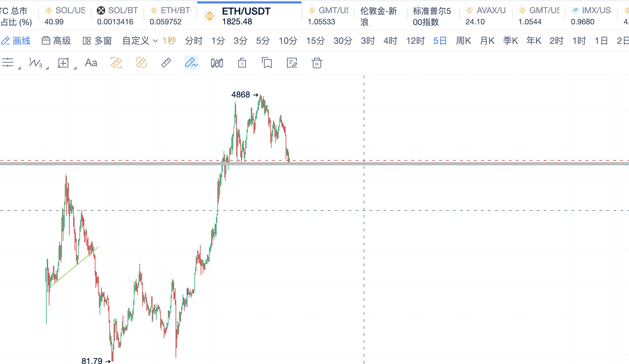629x364 pixels.
Task: Click the Binance icon beside ETH/USDT
Action: click(x=210, y=16)
